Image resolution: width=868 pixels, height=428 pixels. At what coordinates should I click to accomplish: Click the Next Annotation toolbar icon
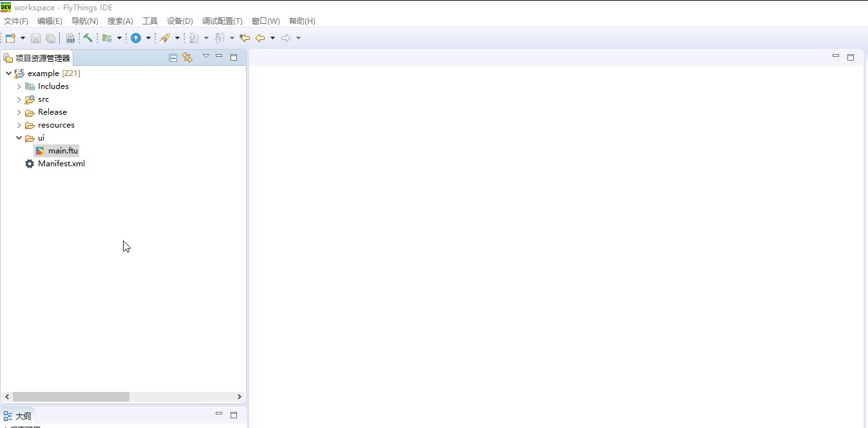point(194,38)
